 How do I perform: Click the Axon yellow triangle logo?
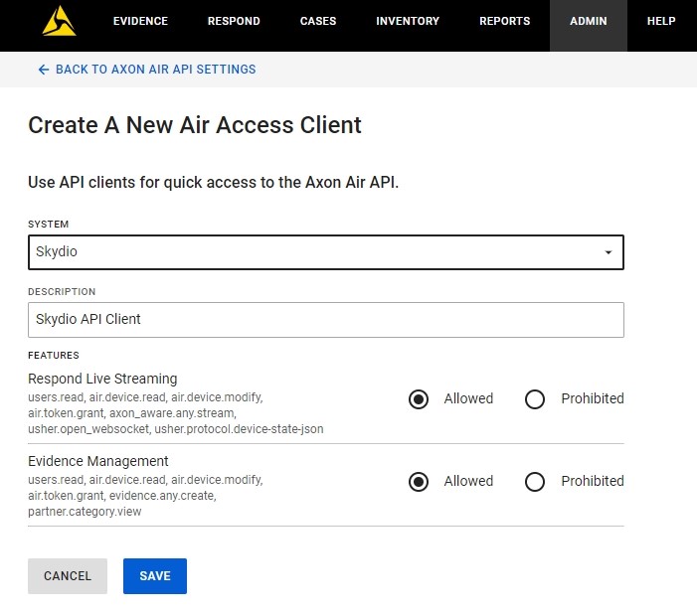pos(59,21)
